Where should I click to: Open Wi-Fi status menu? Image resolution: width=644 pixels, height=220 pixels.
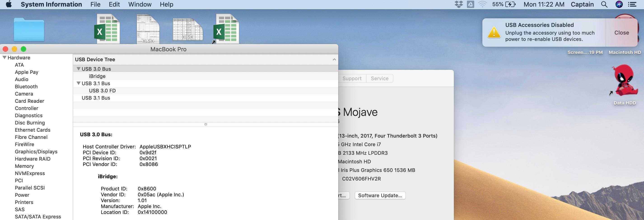[482, 4]
